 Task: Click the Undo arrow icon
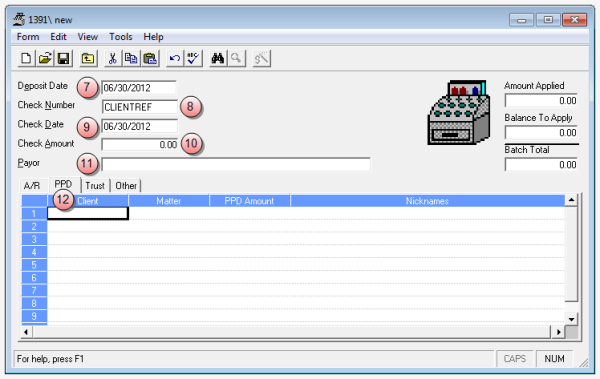click(x=174, y=59)
